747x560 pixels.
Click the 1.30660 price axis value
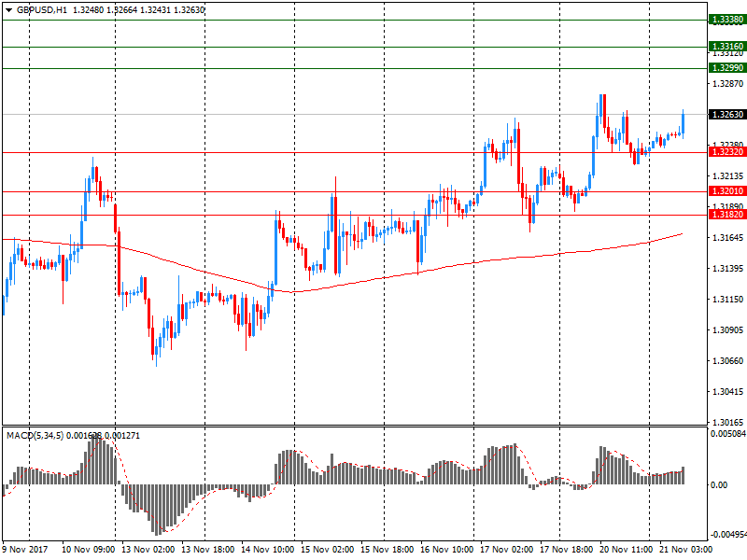coord(727,361)
